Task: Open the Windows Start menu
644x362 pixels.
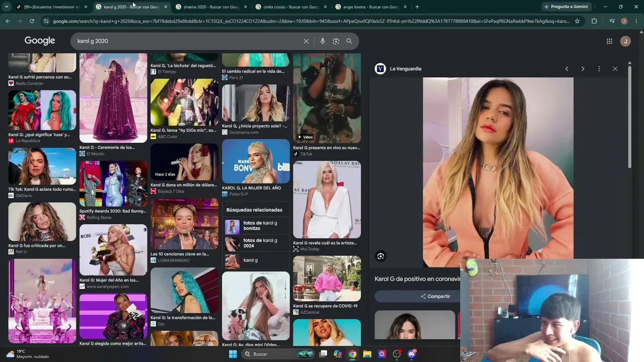Action: click(232, 354)
